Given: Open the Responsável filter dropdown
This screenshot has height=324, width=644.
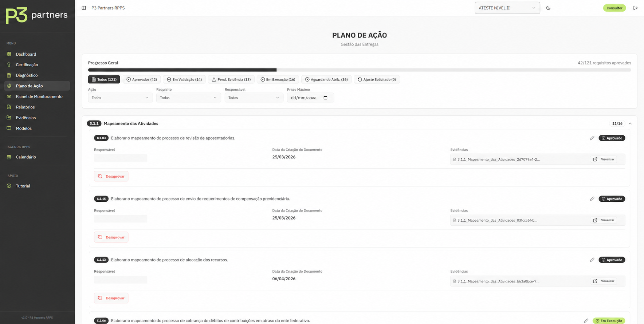Looking at the screenshot, I should pyautogui.click(x=254, y=98).
